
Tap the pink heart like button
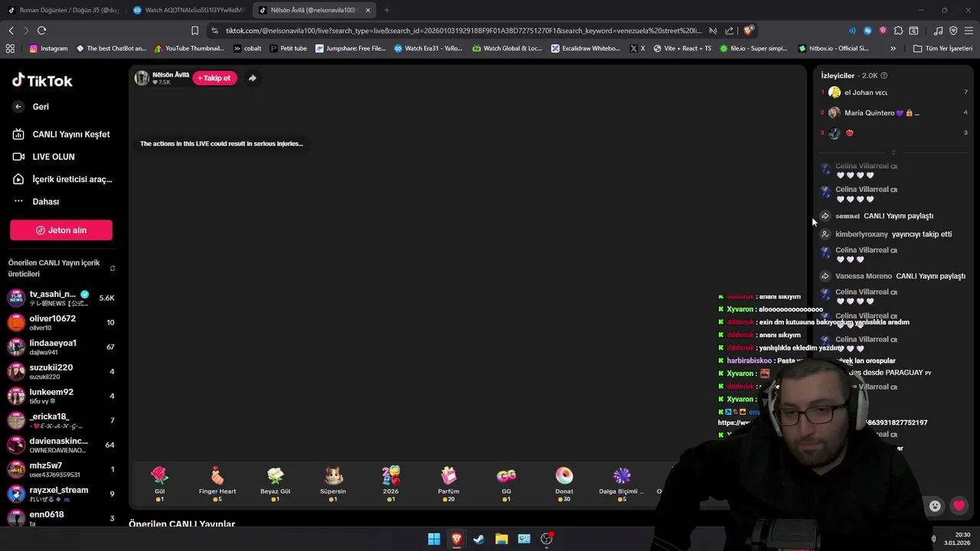tap(959, 506)
